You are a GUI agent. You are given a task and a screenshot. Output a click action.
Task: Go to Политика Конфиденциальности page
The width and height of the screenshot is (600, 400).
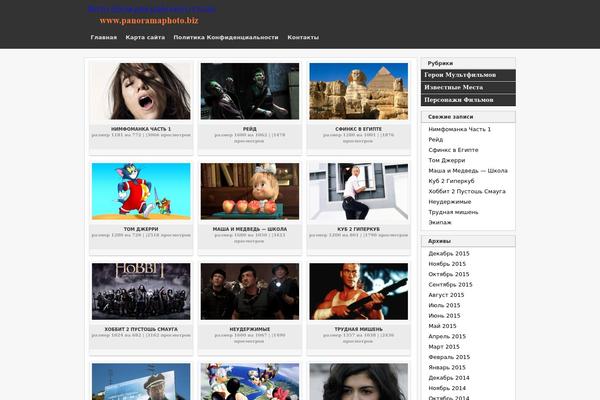pyautogui.click(x=226, y=38)
